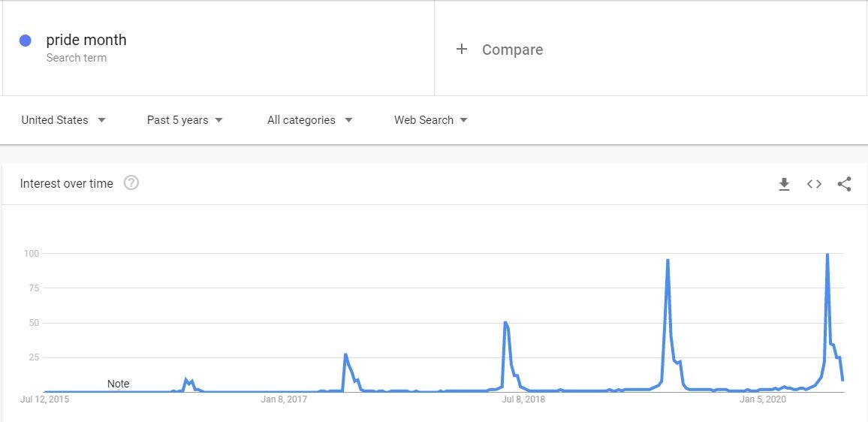Open the Interest over time help icon
This screenshot has width=868, height=422.
tap(131, 182)
